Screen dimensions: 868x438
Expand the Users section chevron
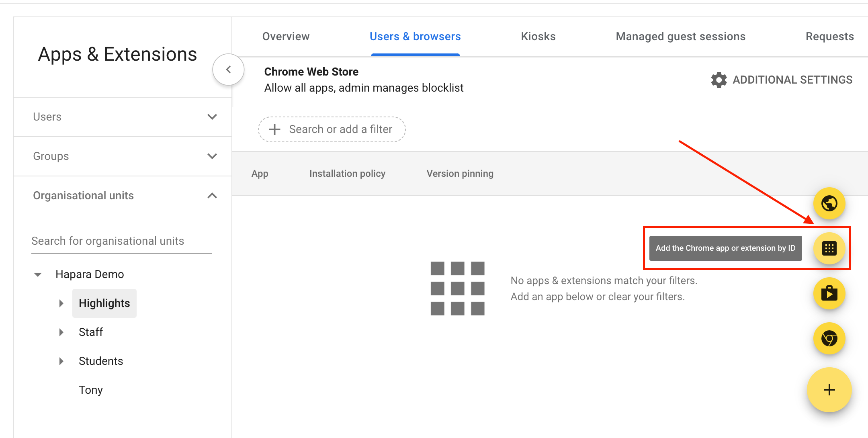tap(212, 117)
